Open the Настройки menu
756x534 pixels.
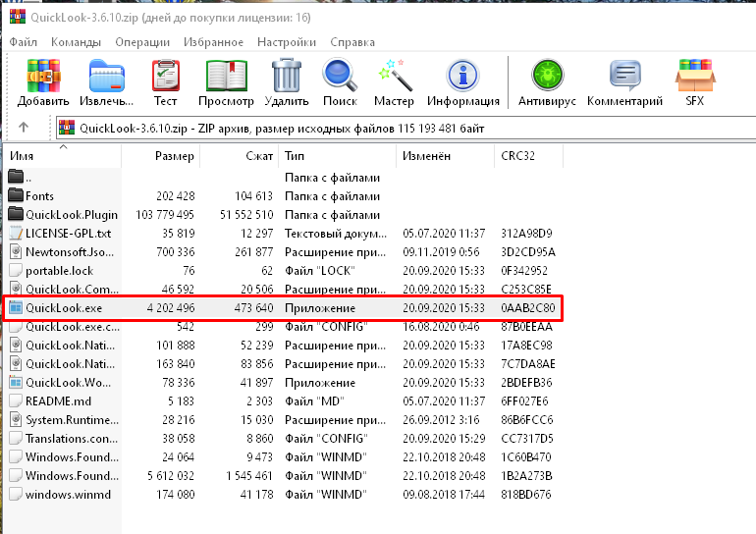[x=287, y=42]
